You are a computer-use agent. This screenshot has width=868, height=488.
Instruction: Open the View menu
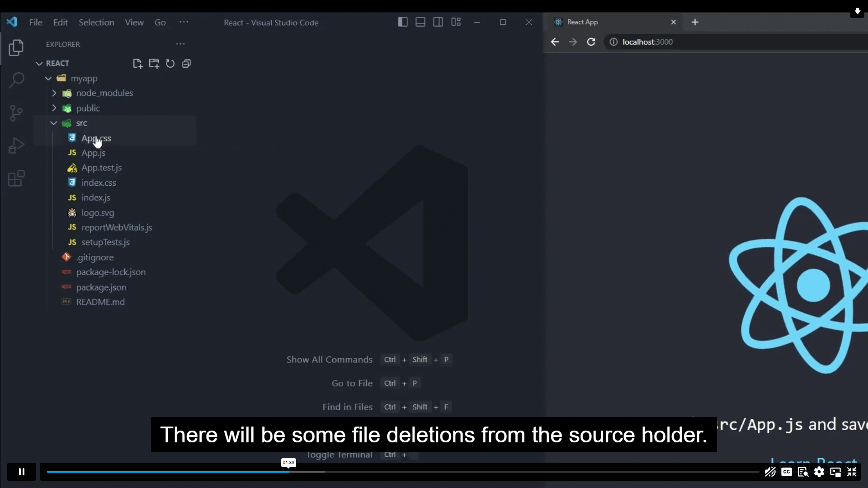[134, 22]
